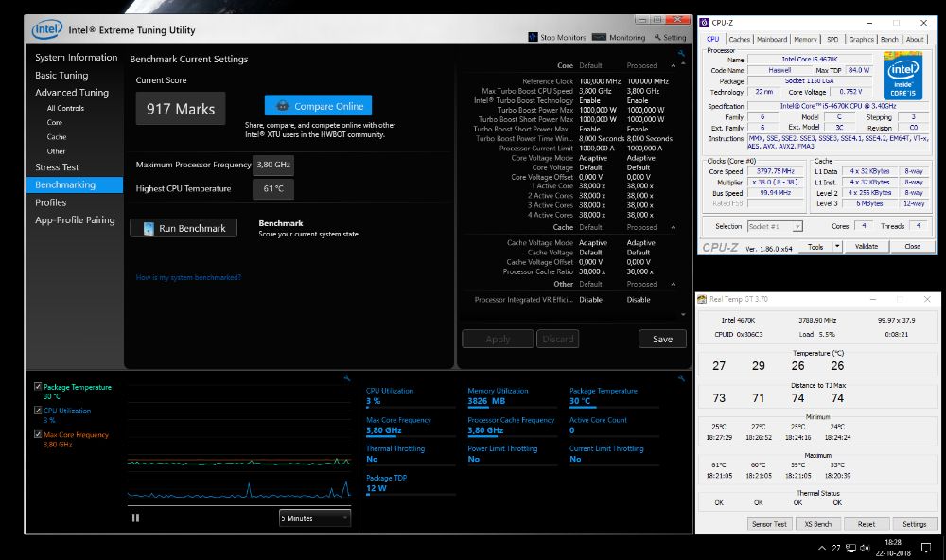Click Highest CPU Temperature value 61 °C
Image resolution: width=946 pixels, height=560 pixels.
(x=273, y=188)
